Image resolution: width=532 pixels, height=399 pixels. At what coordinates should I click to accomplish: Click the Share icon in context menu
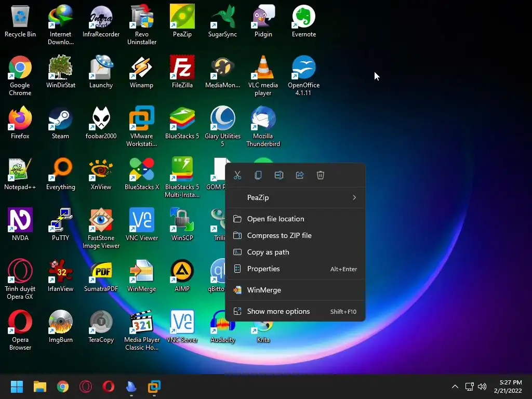300,175
